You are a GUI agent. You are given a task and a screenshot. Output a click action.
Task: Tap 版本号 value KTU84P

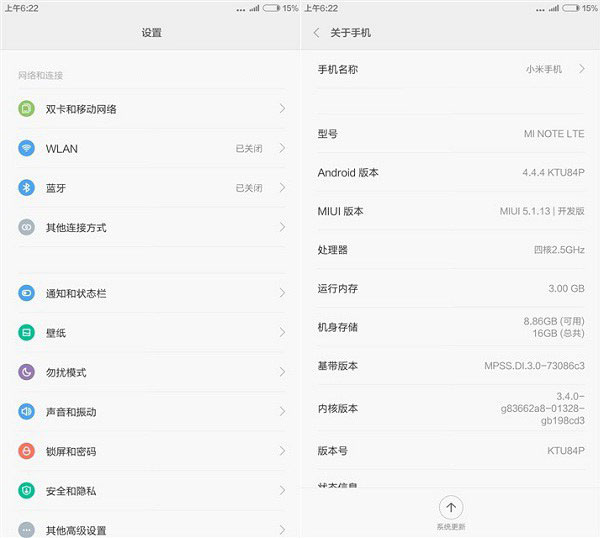566,451
